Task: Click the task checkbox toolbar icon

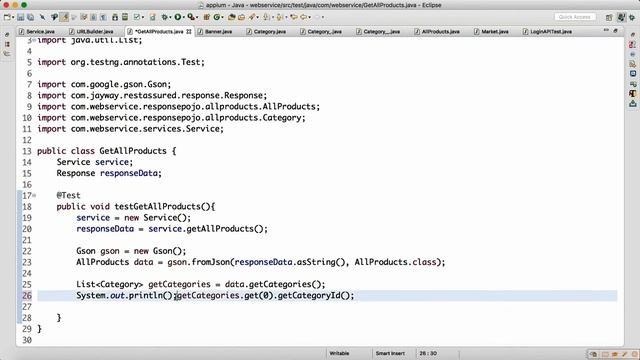Action: [137, 17]
